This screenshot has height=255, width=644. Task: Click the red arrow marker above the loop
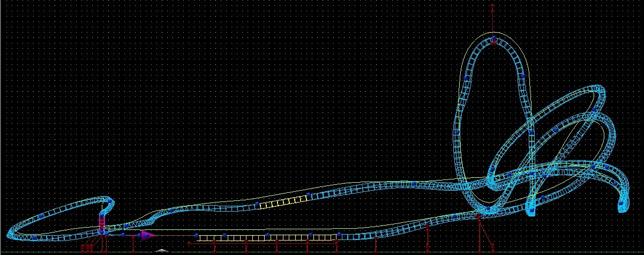coord(492,7)
